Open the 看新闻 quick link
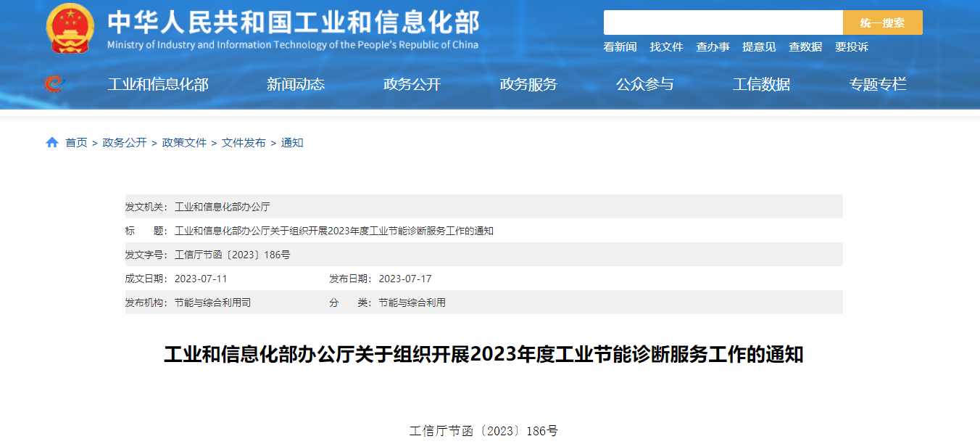The height and width of the screenshot is (444, 980). point(620,47)
